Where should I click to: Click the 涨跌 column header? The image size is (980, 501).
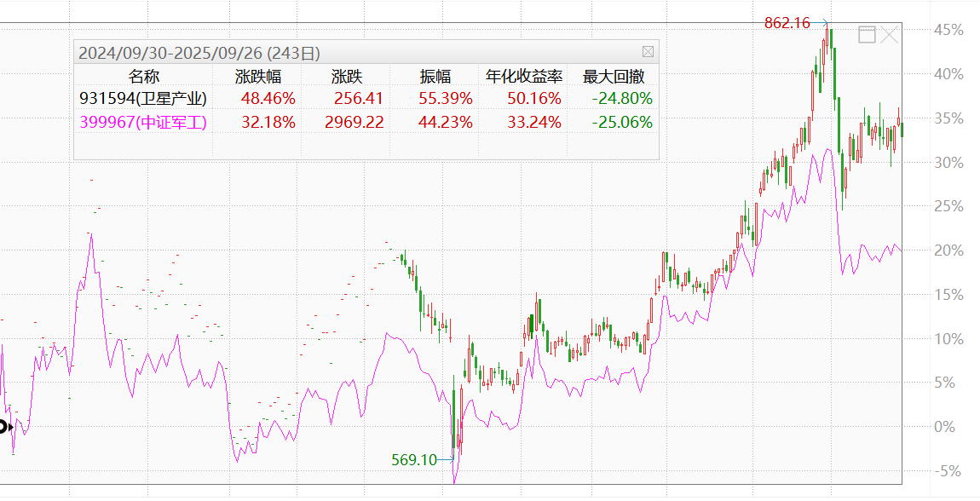pos(348,76)
